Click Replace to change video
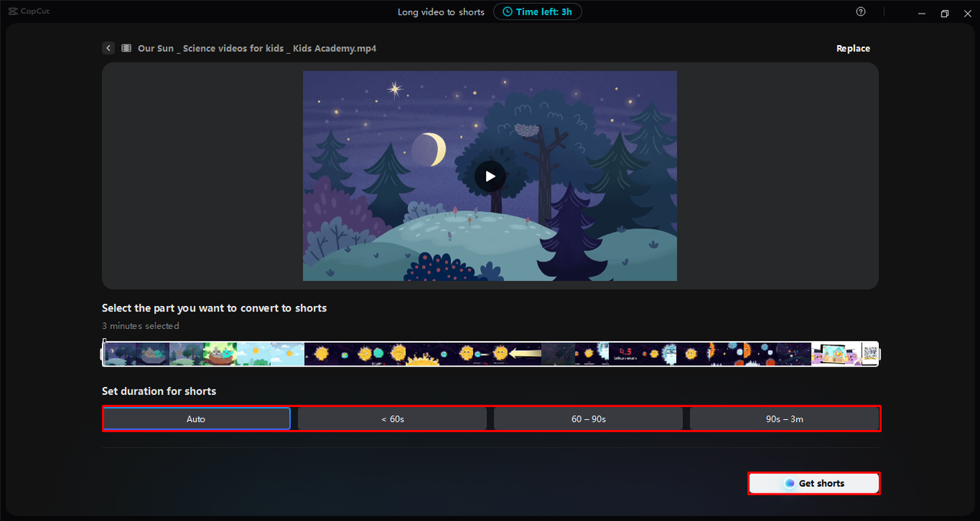The width and height of the screenshot is (980, 521). click(853, 48)
